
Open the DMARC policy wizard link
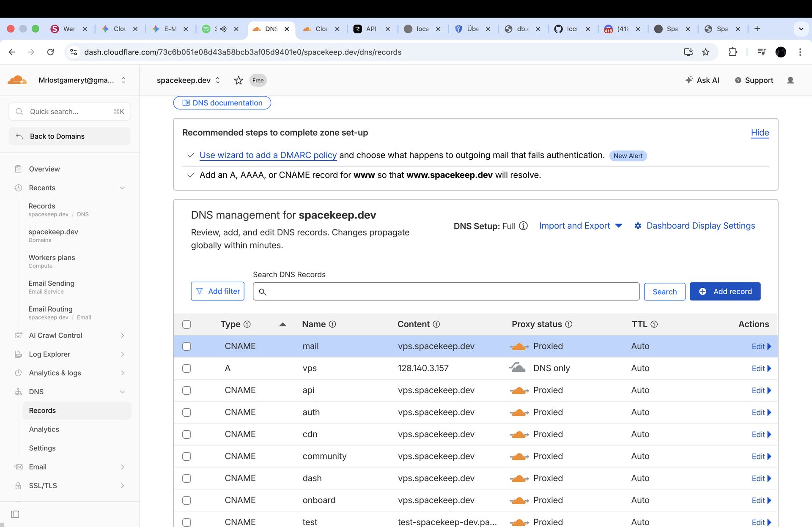(268, 155)
